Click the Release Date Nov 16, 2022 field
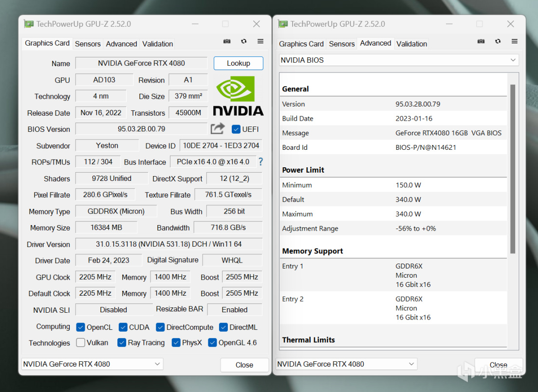538x392 pixels. [101, 113]
